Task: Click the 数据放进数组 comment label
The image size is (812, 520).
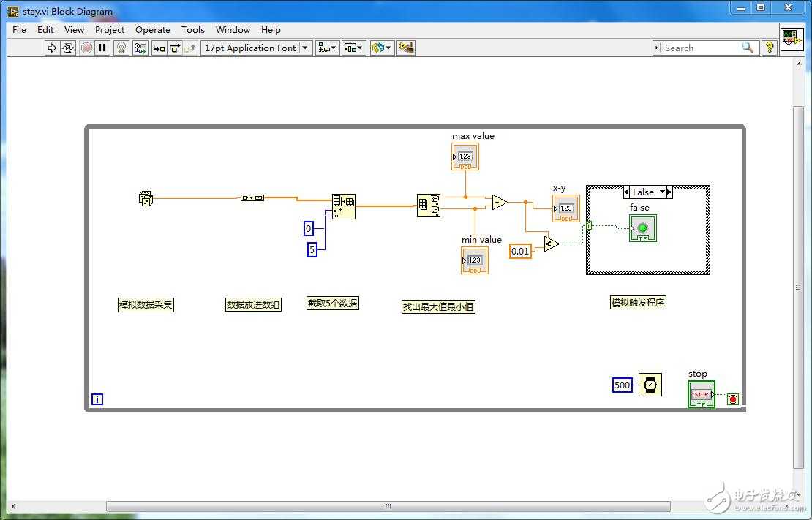Action: (253, 304)
